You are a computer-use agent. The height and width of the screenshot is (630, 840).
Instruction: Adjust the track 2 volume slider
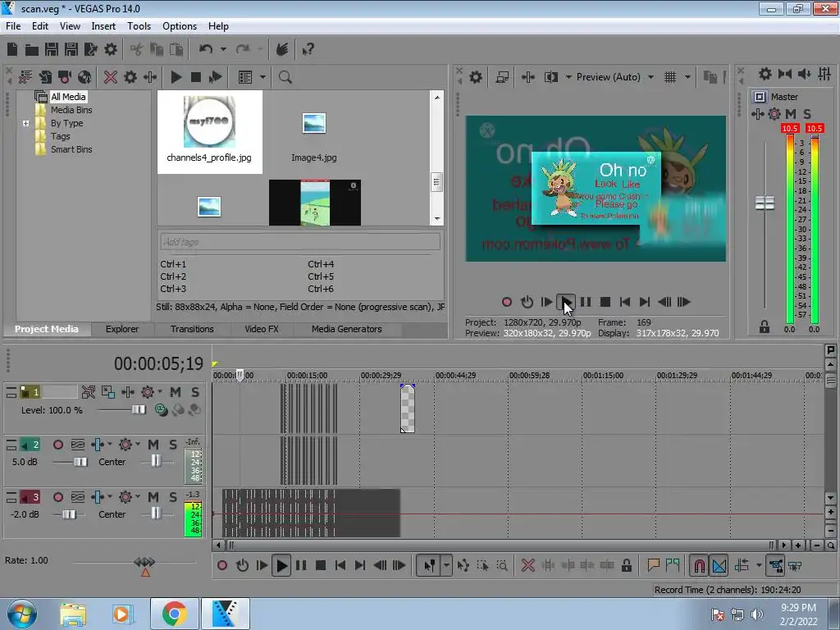click(x=80, y=462)
